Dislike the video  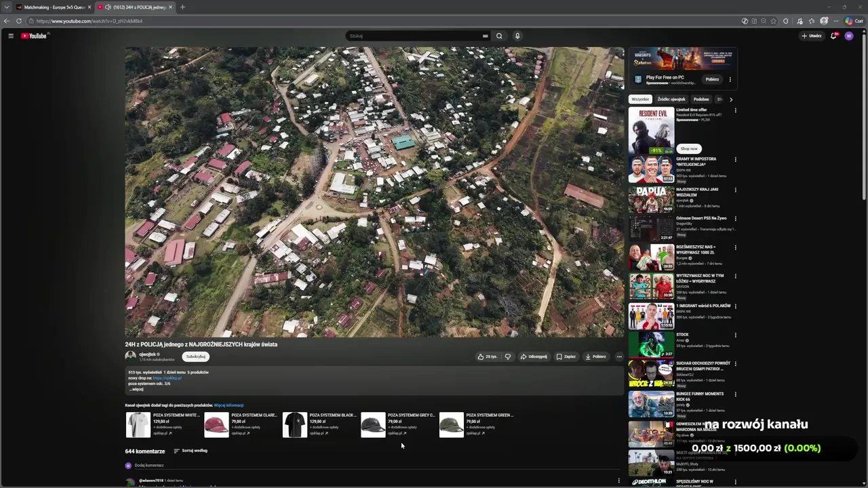pos(507,357)
